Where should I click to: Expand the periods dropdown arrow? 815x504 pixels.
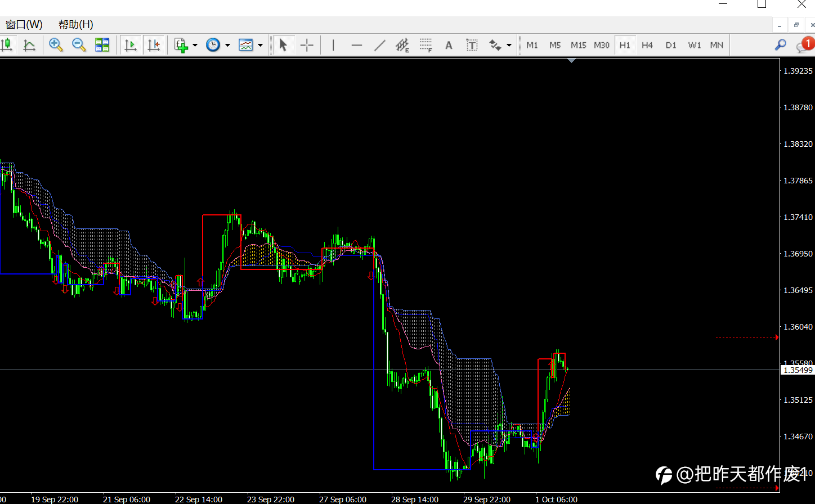click(x=227, y=45)
